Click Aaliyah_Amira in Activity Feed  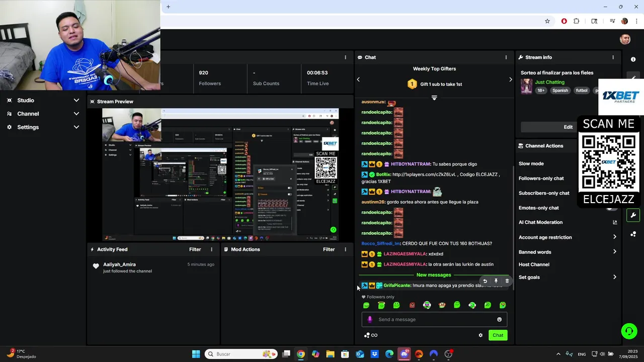[x=119, y=264]
